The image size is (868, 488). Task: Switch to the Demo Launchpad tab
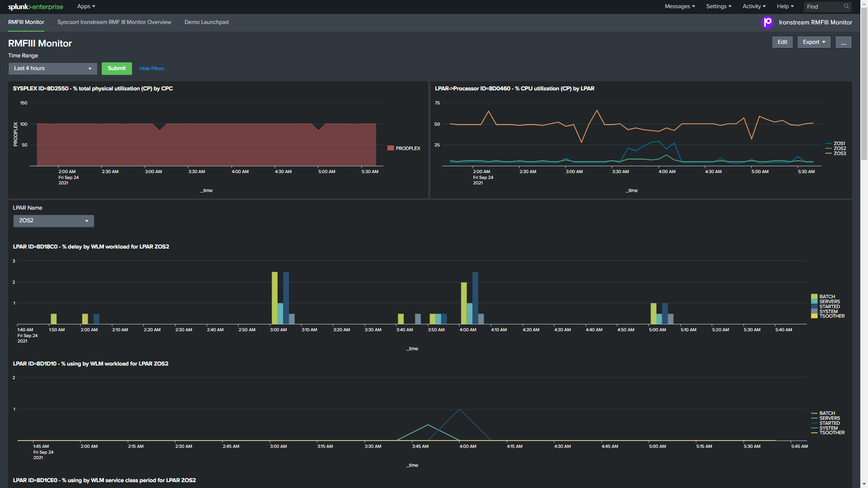click(x=206, y=22)
